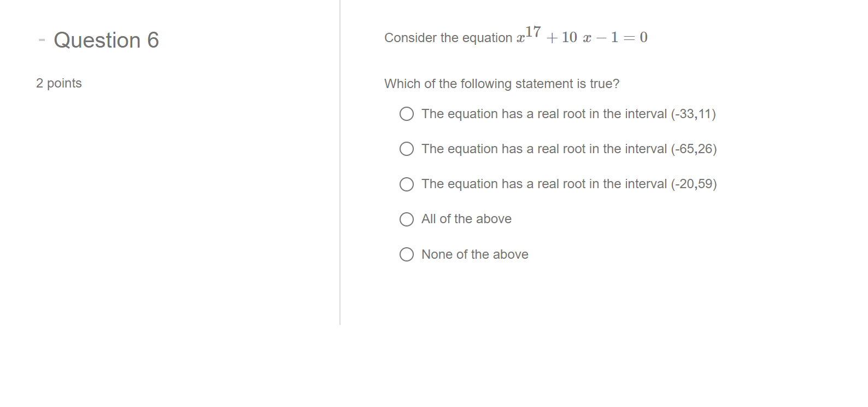This screenshot has width=868, height=407.
Task: Click the question prompt 'Which of the following statement is true?'
Action: pyautogui.click(x=502, y=83)
